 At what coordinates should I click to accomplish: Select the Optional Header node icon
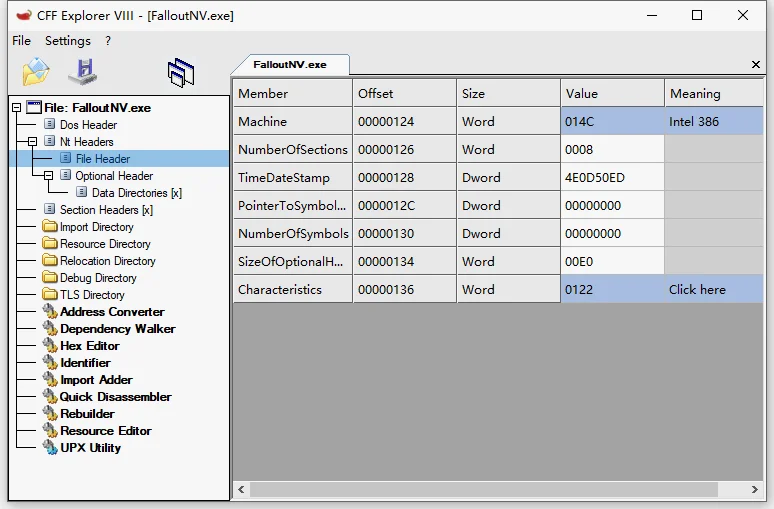click(65, 175)
